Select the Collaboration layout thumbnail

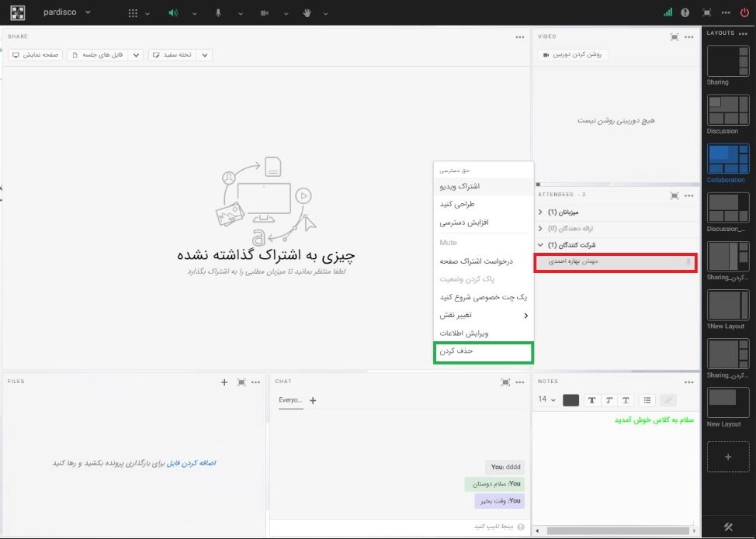coord(728,159)
